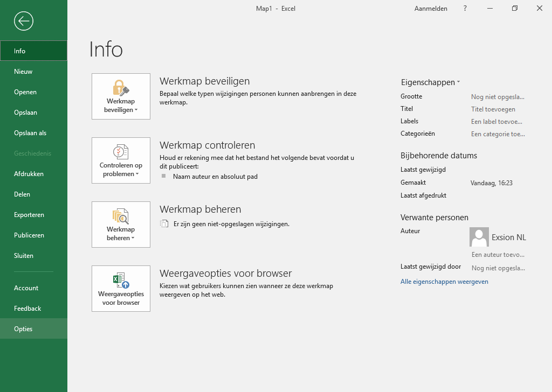
Task: Click the Werkmap beveiligen heading
Action: tap(204, 81)
